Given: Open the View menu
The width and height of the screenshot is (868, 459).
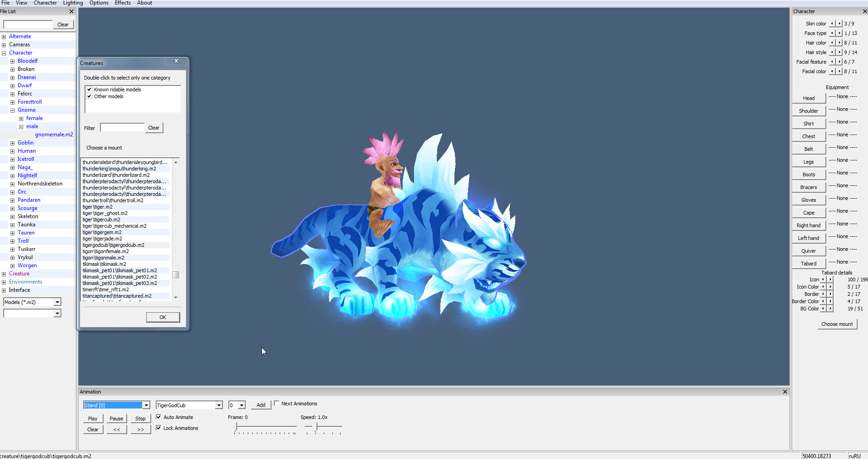Looking at the screenshot, I should pyautogui.click(x=21, y=3).
